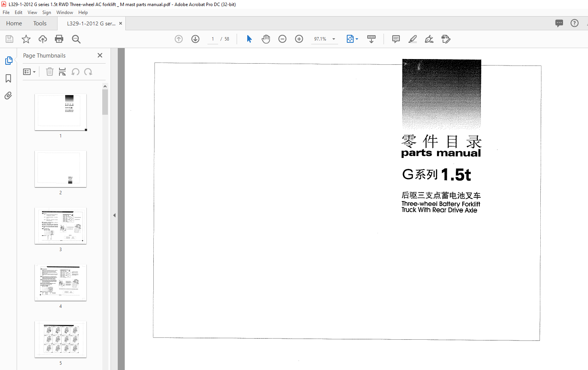
Task: Go to next page arrow
Action: click(195, 39)
